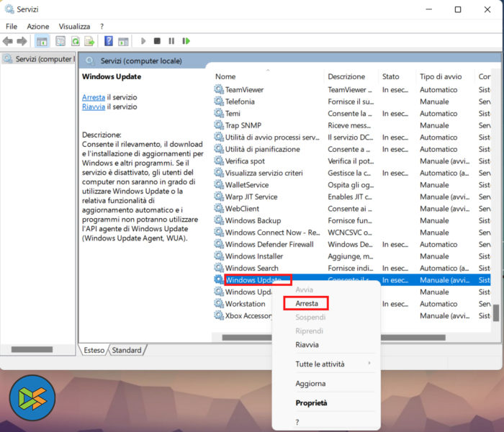Screen dimensions: 504x432
Task: Switch to the Standard tab
Action: pyautogui.click(x=127, y=350)
